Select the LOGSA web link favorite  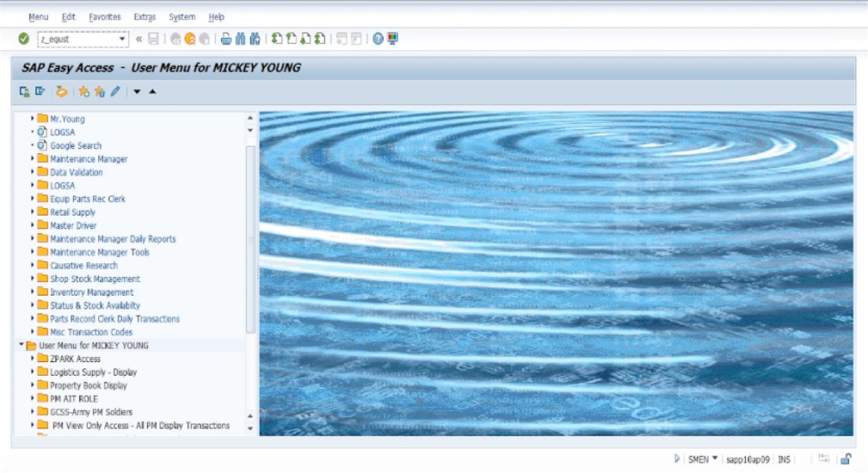(x=62, y=132)
